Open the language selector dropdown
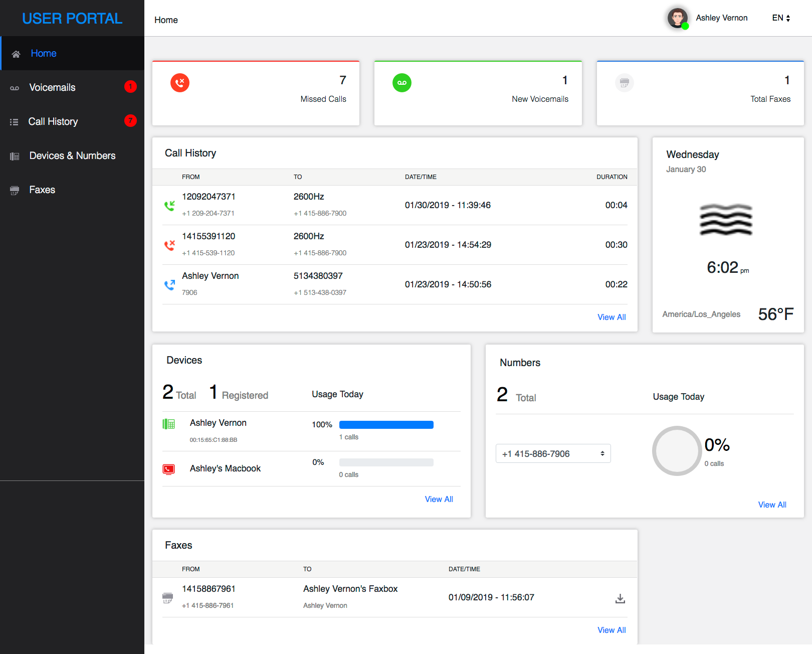The width and height of the screenshot is (812, 654). click(x=780, y=18)
